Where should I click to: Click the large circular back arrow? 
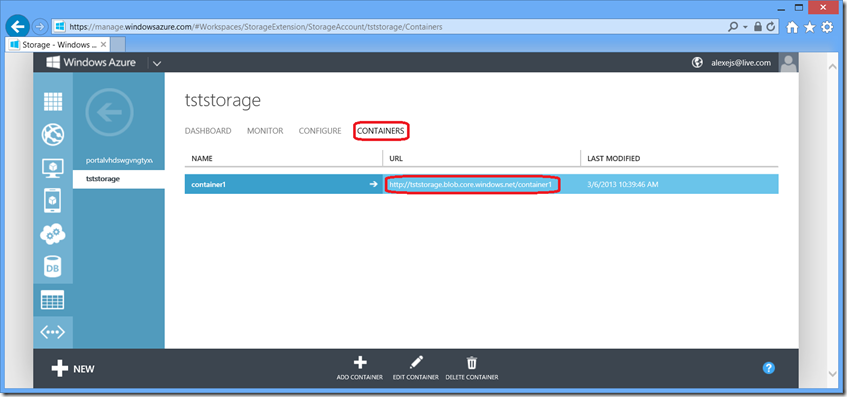pos(109,112)
